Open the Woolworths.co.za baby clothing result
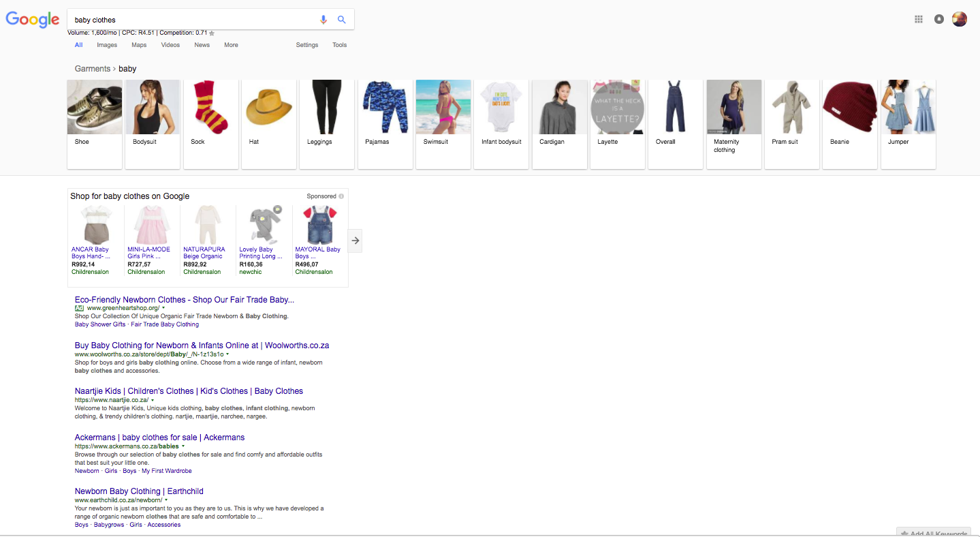This screenshot has height=537, width=980. pos(202,346)
